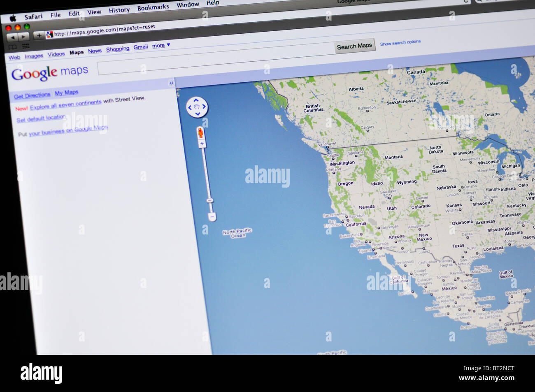535x392 pixels.
Task: Click the Google Maps logo
Action: pyautogui.click(x=50, y=73)
